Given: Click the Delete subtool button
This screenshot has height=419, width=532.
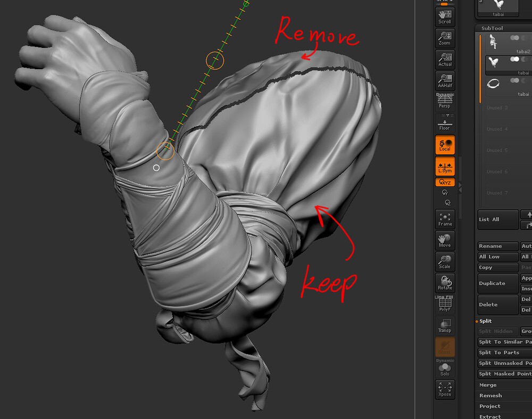Looking at the screenshot, I should click(498, 305).
